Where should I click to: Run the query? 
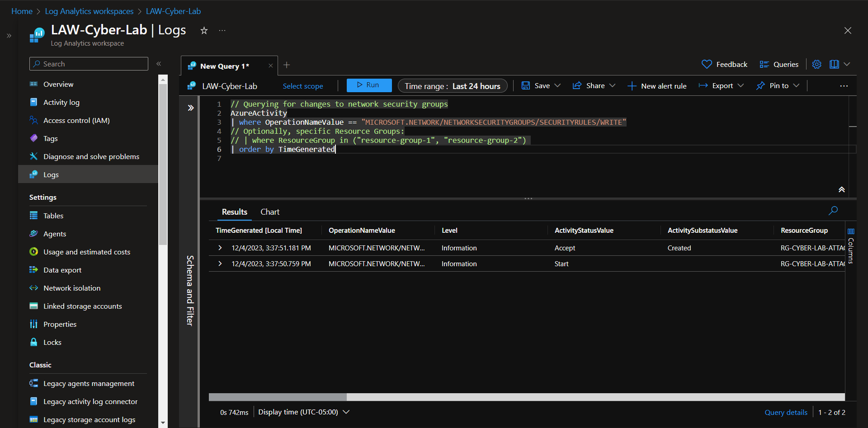coord(369,85)
